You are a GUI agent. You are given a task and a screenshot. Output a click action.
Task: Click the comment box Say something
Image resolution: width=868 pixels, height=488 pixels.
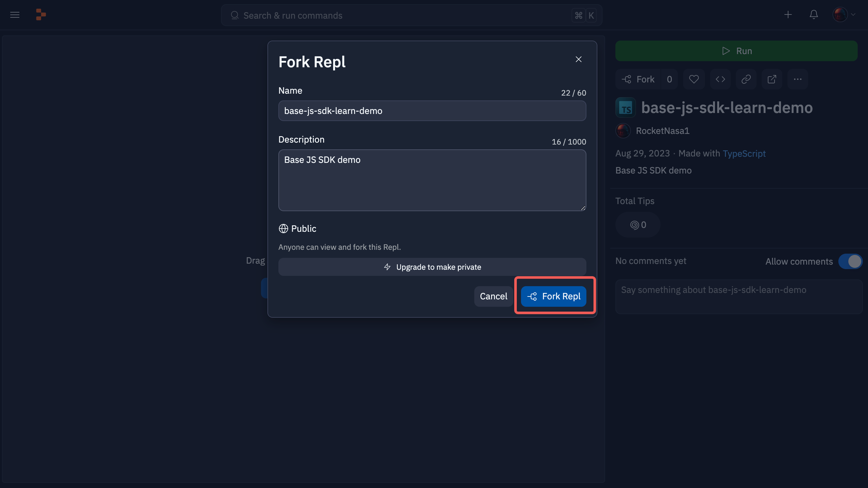[x=738, y=297]
